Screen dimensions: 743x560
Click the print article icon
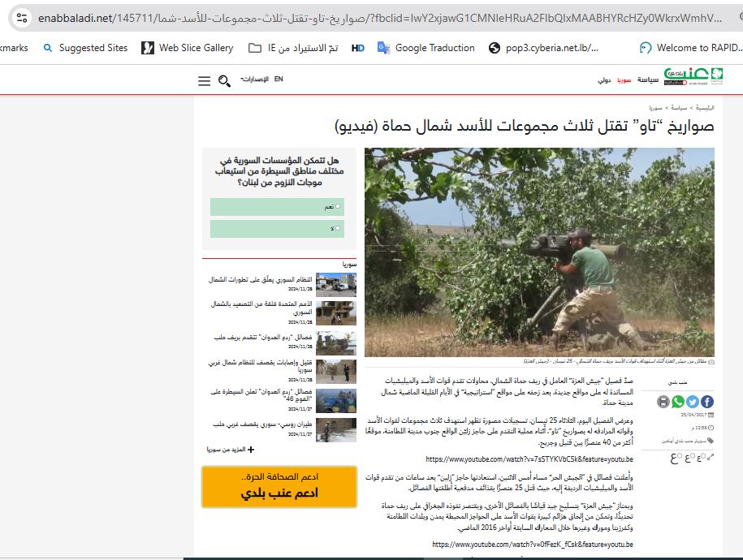coord(663,402)
